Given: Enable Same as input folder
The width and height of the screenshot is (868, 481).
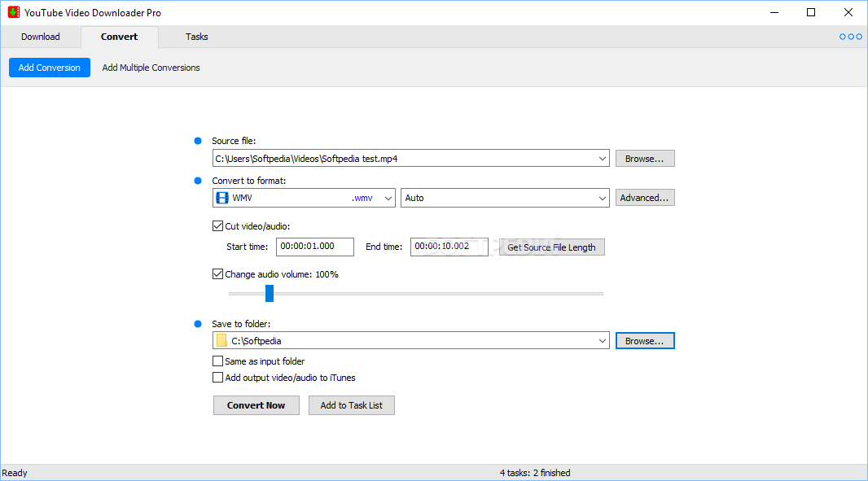Looking at the screenshot, I should click(x=217, y=361).
